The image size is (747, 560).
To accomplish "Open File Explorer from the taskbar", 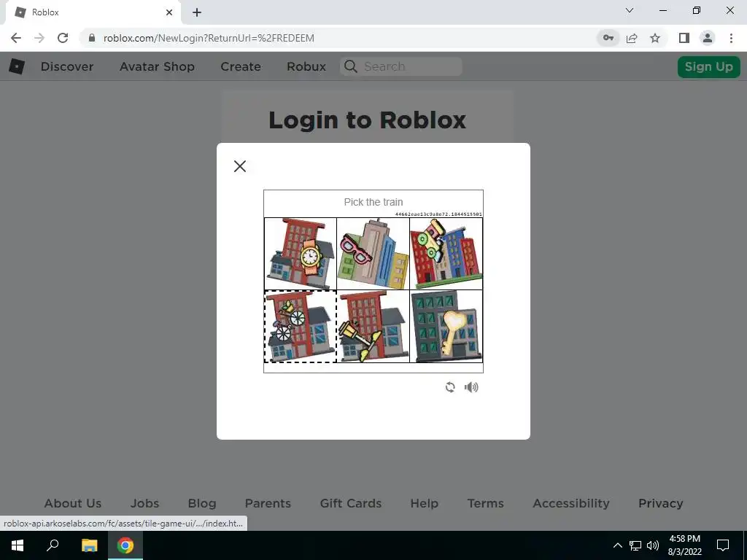I will (x=89, y=545).
